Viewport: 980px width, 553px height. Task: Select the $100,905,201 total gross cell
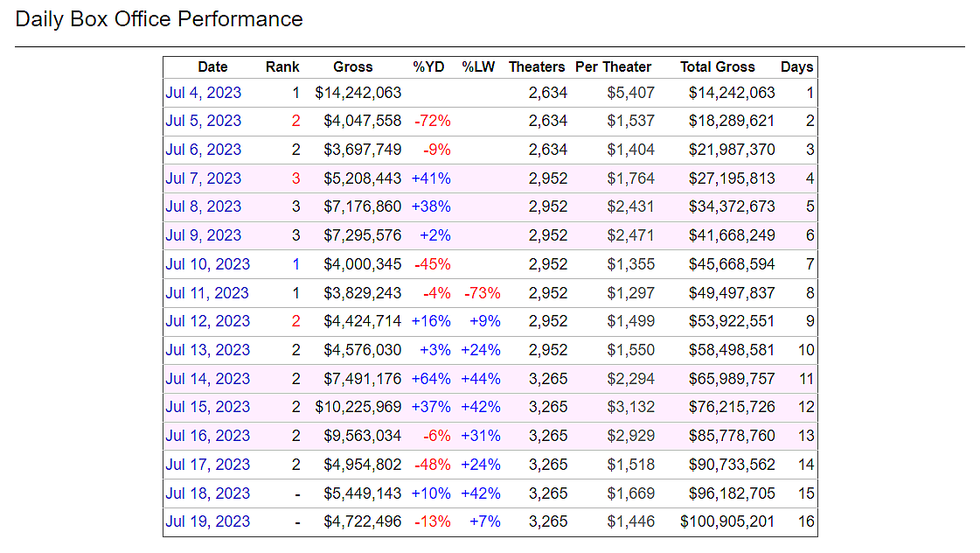pyautogui.click(x=727, y=521)
